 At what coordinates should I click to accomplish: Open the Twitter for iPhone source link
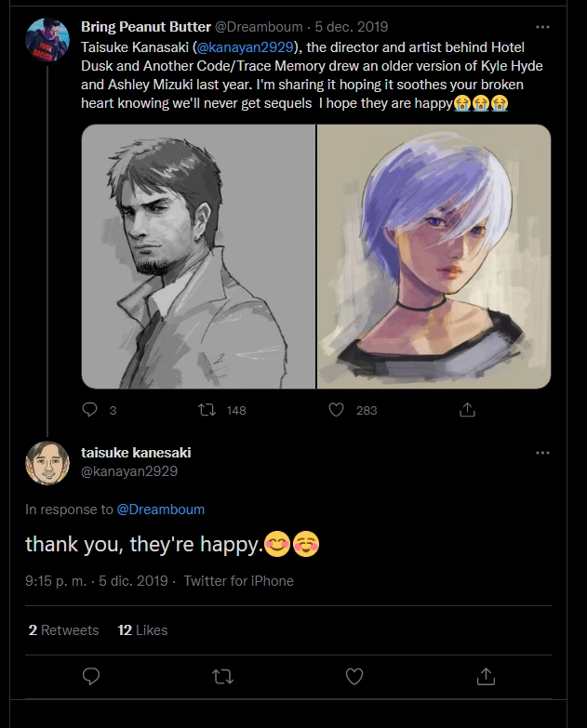click(x=238, y=581)
